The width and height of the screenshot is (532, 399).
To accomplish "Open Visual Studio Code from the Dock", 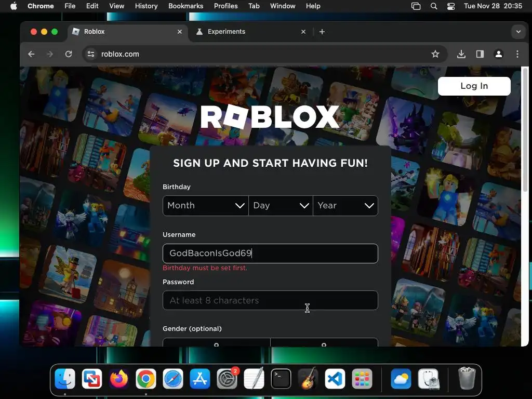I will click(335, 379).
